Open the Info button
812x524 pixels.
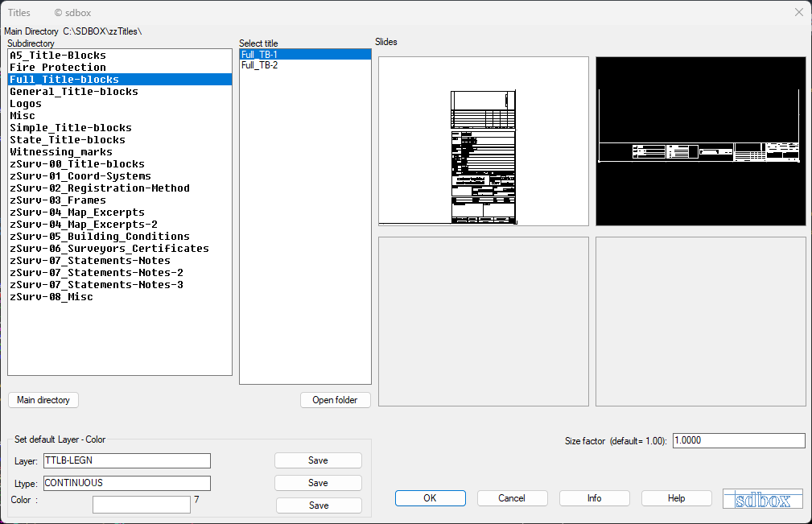tap(595, 498)
